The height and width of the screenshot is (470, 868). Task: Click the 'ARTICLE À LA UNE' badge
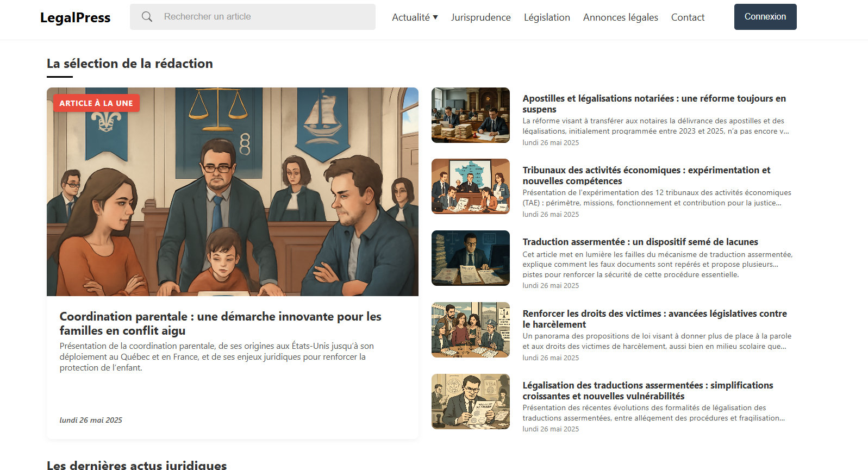[96, 103]
